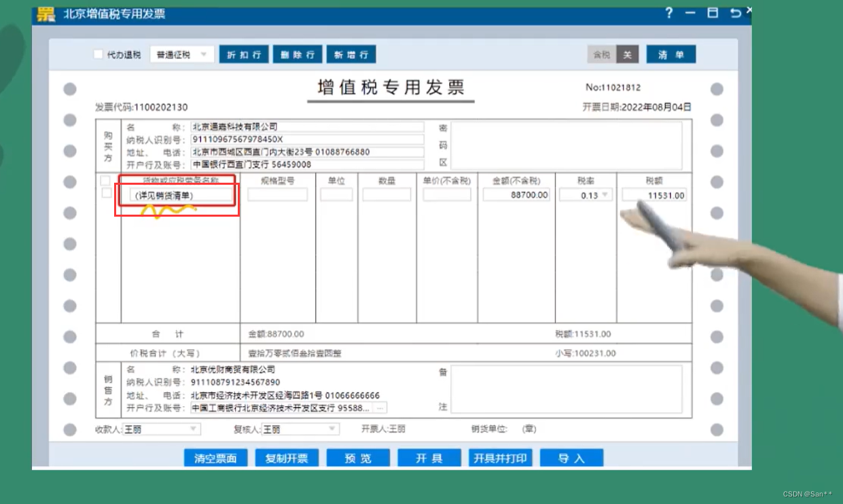Click the amount field 88700.00
This screenshot has width=843, height=504.
[x=516, y=195]
